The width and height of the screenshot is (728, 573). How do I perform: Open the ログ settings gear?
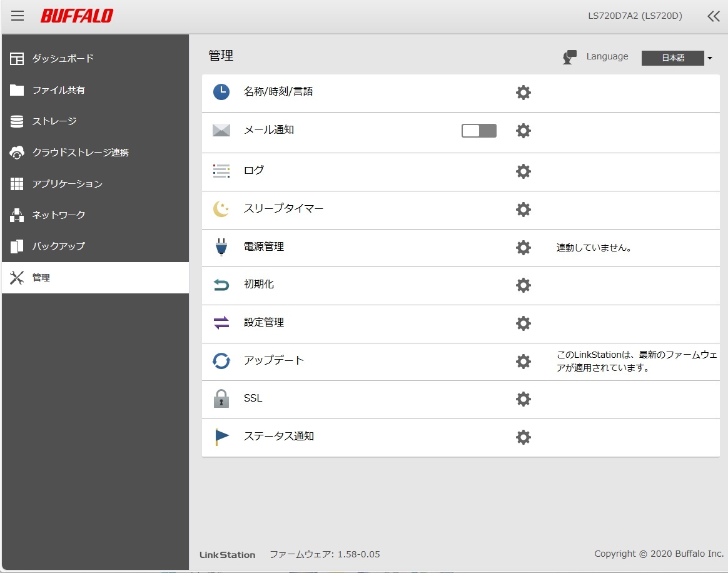coord(523,171)
